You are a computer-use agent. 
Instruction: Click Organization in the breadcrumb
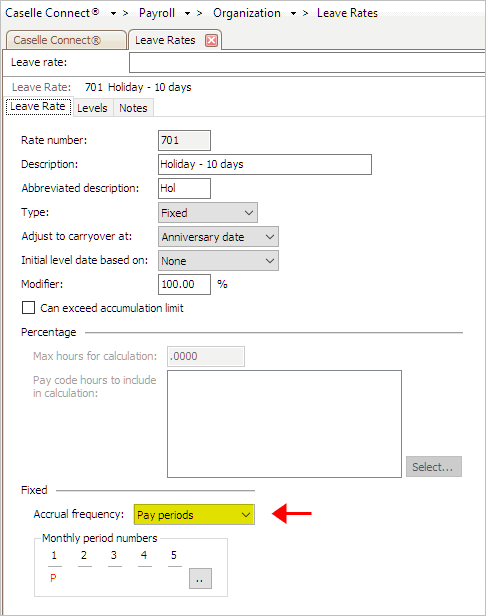coord(247,13)
